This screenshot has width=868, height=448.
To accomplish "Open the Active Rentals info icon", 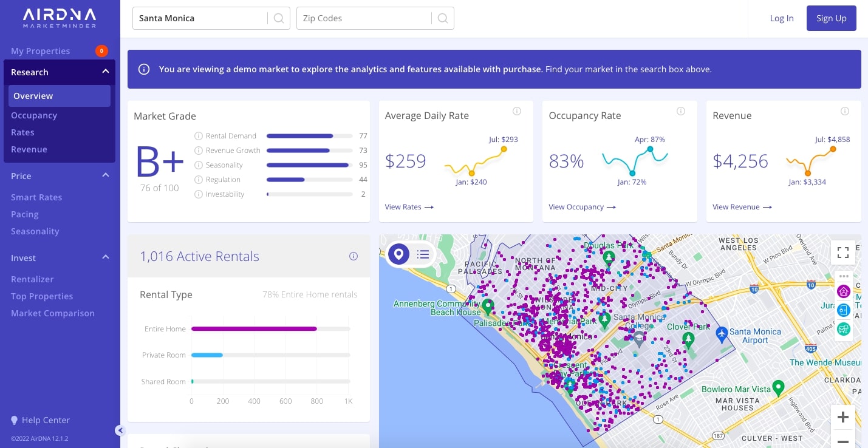I will click(x=354, y=256).
